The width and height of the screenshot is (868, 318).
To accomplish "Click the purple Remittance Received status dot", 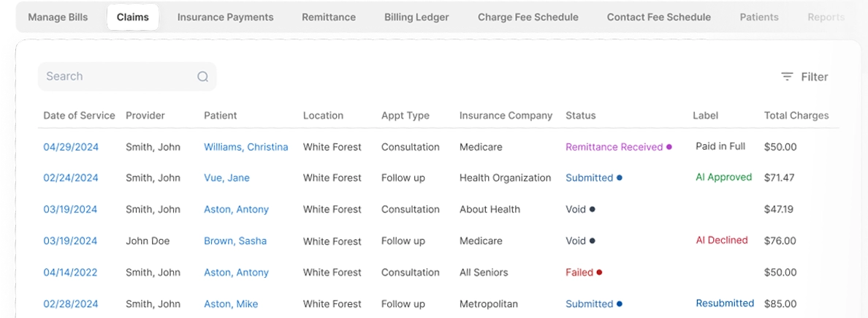I will [669, 147].
